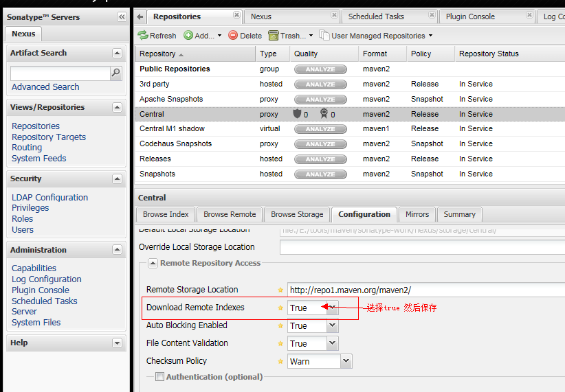
Task: Open the System Files link
Action: pyautogui.click(x=36, y=322)
